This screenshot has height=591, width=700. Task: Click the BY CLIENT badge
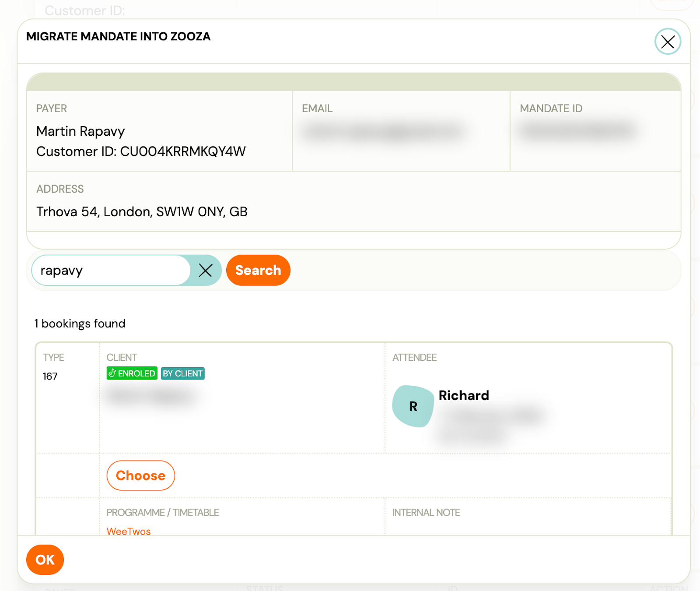(x=182, y=373)
